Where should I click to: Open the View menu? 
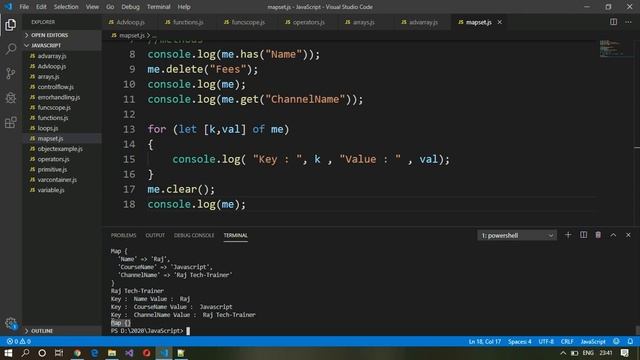(92, 7)
